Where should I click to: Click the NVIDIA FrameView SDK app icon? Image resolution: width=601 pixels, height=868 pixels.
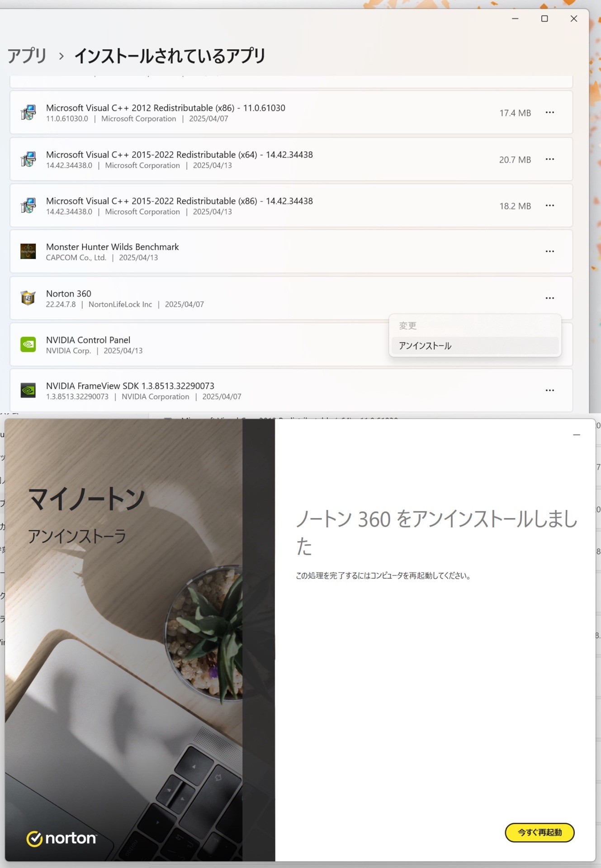(28, 391)
